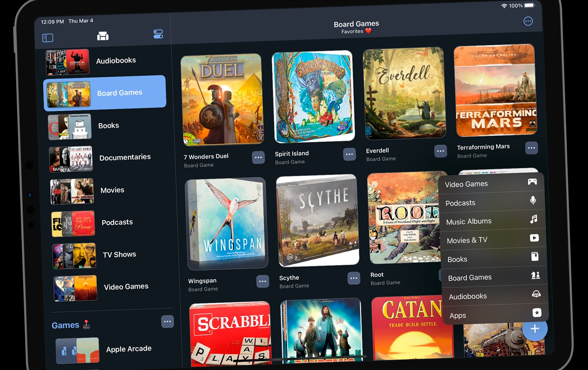Click the sidebar toggle icon
This screenshot has height=370, width=588.
47,38
